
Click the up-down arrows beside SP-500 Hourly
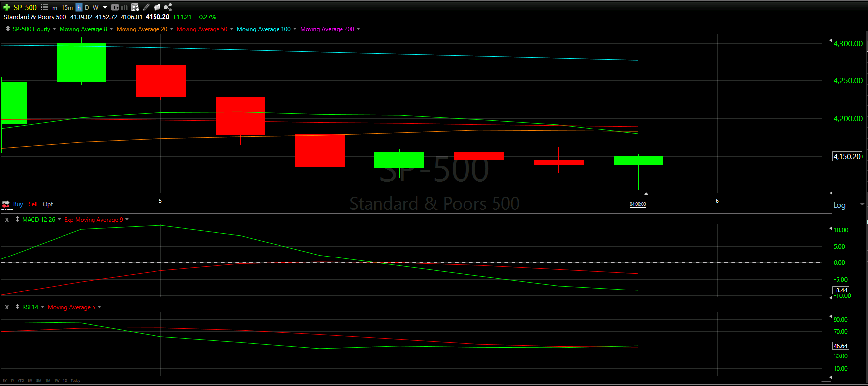tap(8, 29)
